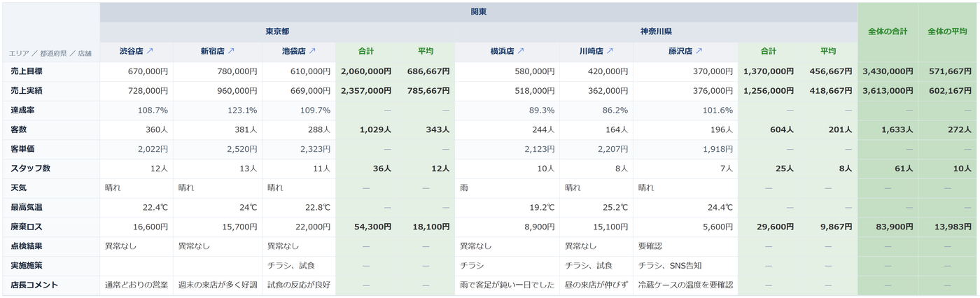980x298 pixels.
Task: Click the 780,000円 sales target cell
Action: pos(218,71)
